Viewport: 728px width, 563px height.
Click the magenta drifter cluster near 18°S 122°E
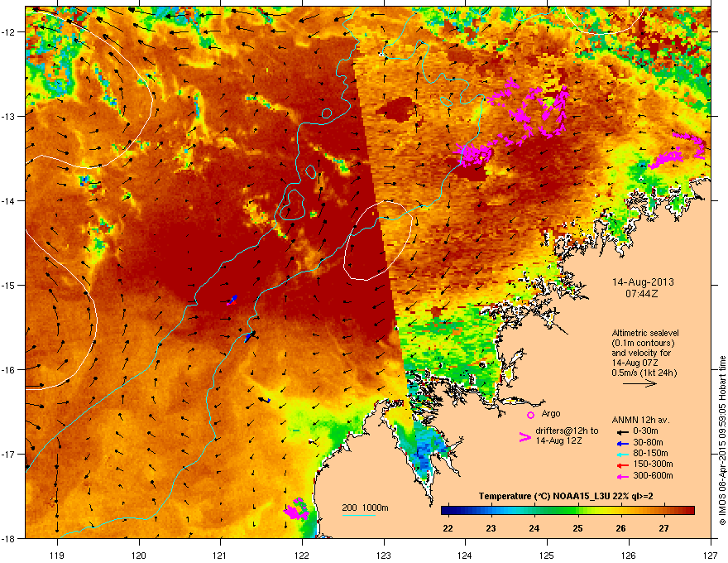[296, 509]
